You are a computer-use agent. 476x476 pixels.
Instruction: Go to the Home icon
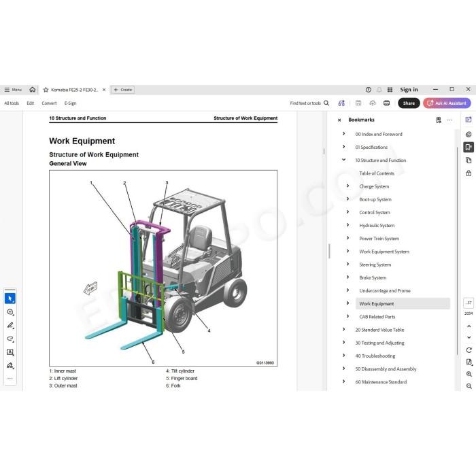[33, 90]
